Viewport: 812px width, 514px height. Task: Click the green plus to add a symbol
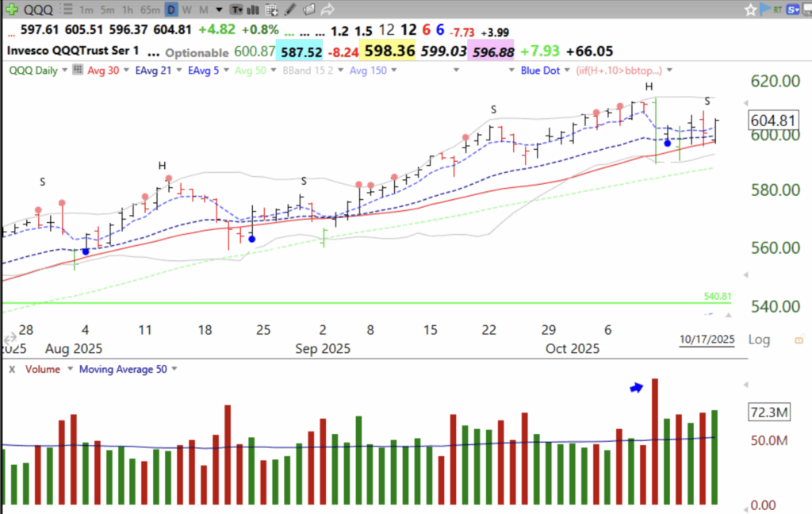pos(10,10)
